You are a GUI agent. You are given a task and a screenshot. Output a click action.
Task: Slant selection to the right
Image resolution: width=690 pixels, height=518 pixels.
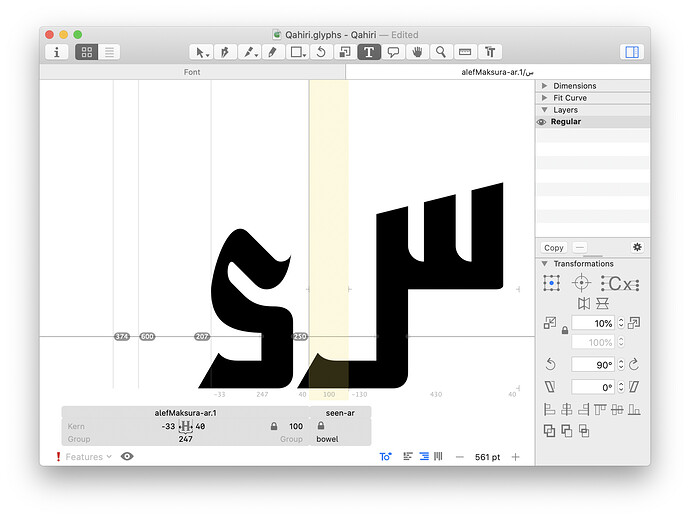pyautogui.click(x=634, y=387)
